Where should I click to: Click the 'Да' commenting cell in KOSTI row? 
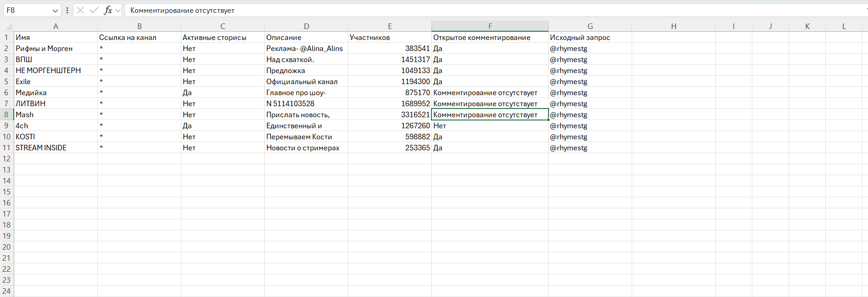(490, 137)
